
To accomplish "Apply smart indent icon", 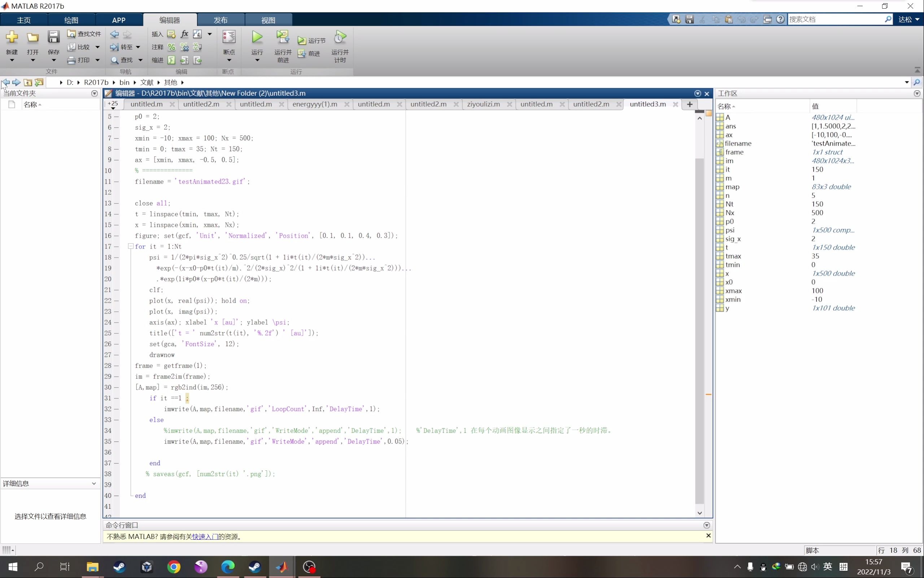I will 171,60.
